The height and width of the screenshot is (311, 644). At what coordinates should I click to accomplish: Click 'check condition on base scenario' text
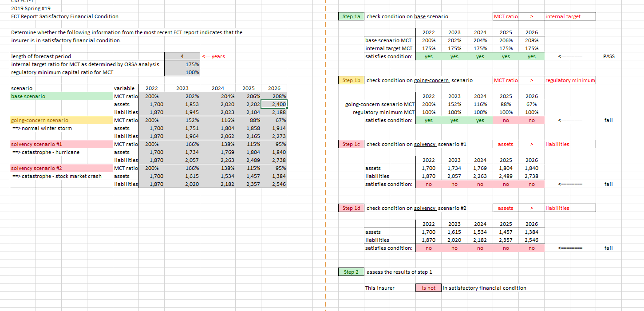coord(407,16)
